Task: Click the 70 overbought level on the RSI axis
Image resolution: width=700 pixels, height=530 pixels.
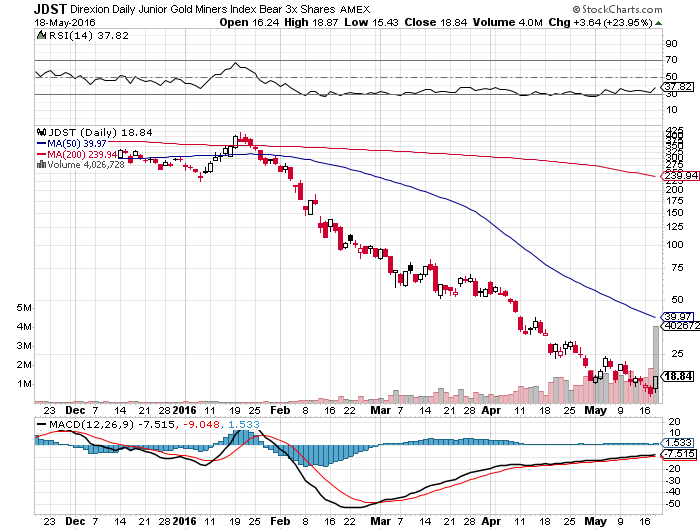Action: click(671, 60)
